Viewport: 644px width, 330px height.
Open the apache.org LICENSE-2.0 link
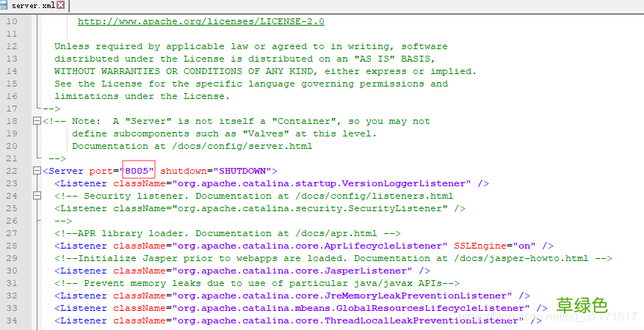pyautogui.click(x=201, y=21)
